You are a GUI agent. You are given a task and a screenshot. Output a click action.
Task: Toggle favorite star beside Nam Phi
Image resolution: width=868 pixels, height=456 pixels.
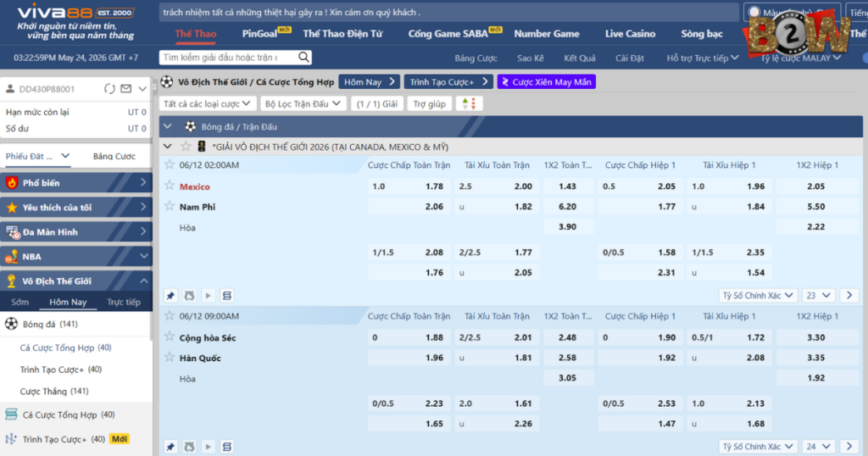(x=170, y=206)
